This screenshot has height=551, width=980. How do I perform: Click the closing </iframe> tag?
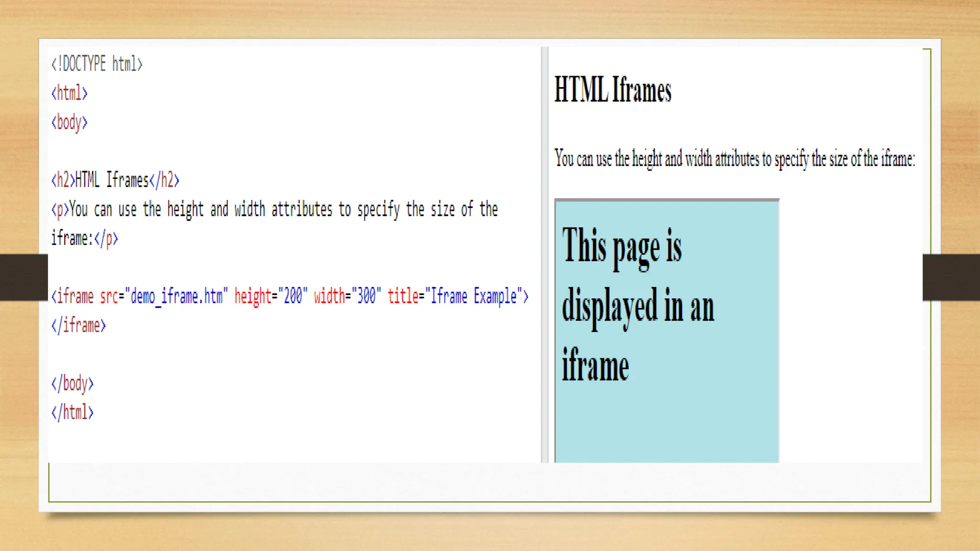78,326
